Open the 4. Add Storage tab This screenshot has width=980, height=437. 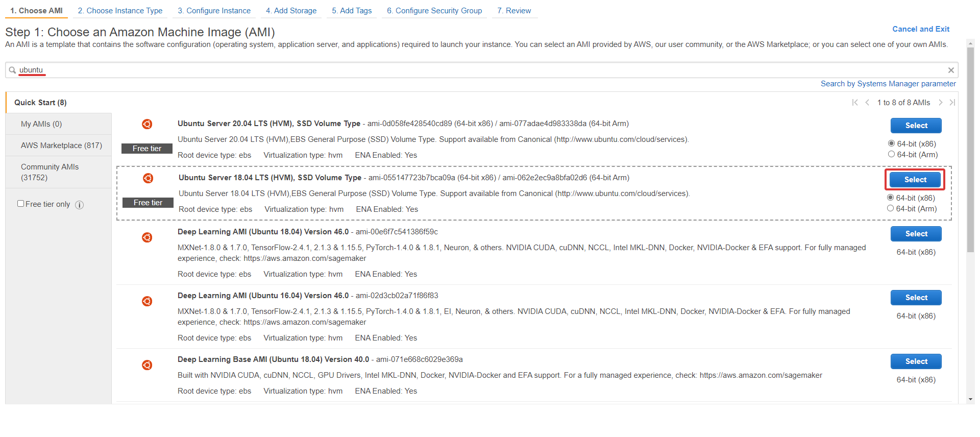(291, 11)
